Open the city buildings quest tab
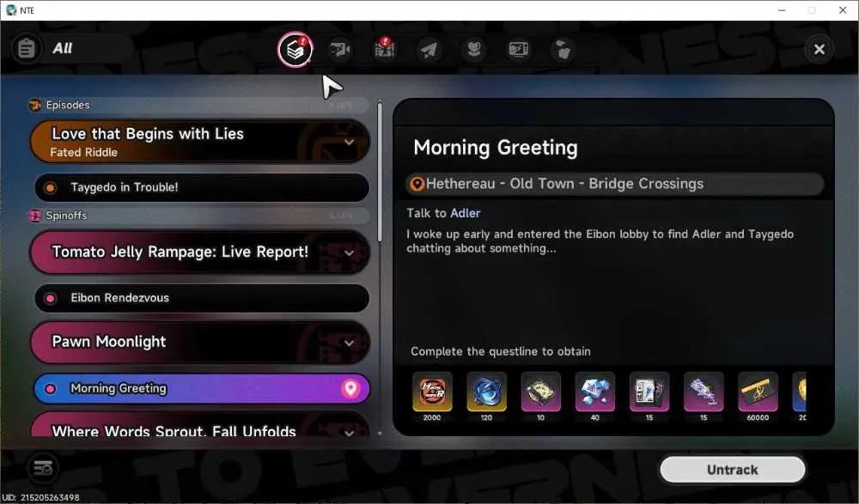The width and height of the screenshot is (859, 504). (385, 49)
